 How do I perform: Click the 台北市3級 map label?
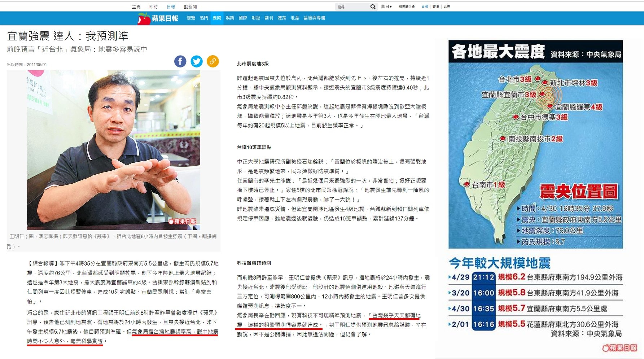coord(515,79)
